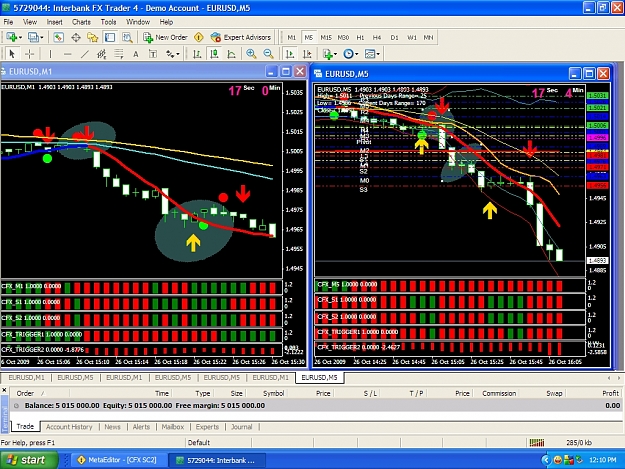Open the Templates icon

(x=370, y=54)
